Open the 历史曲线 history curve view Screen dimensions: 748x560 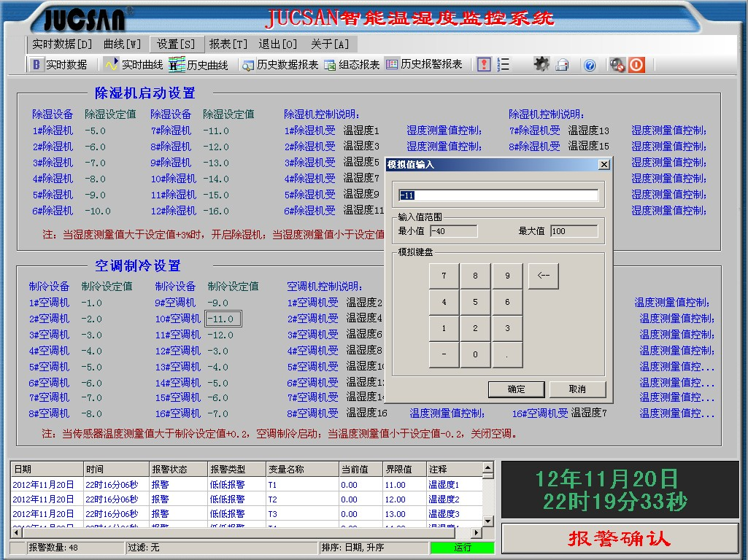tap(198, 64)
